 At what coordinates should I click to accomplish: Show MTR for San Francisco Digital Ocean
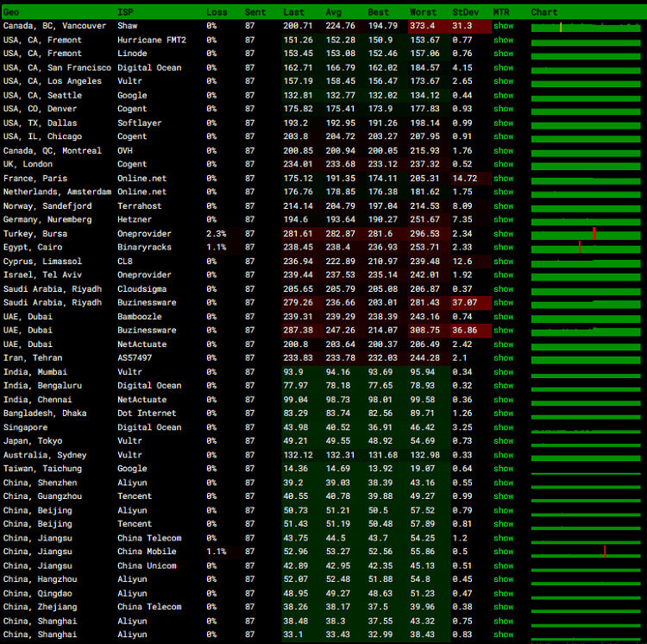tap(504, 67)
